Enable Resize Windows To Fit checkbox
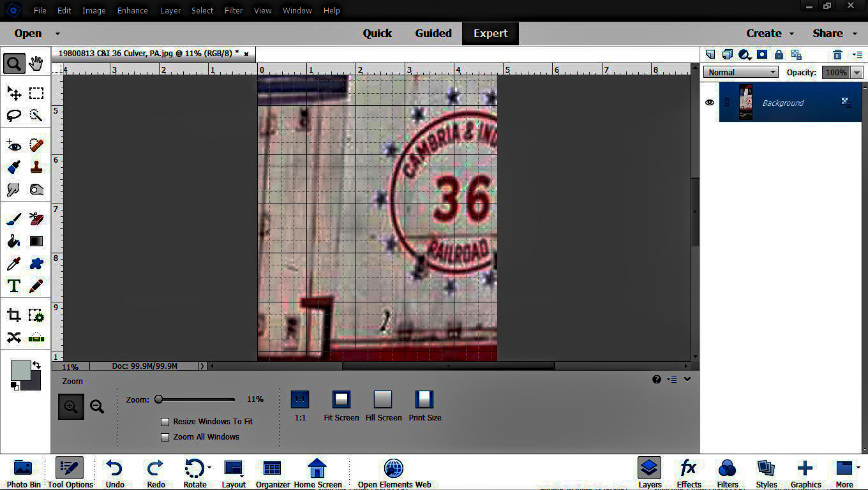The image size is (868, 490). pos(165,422)
